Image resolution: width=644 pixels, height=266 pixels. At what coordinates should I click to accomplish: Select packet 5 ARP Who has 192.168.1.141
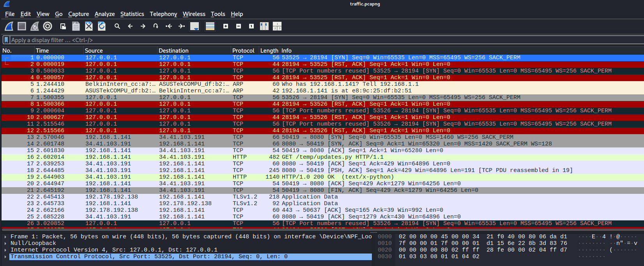click(x=322, y=84)
